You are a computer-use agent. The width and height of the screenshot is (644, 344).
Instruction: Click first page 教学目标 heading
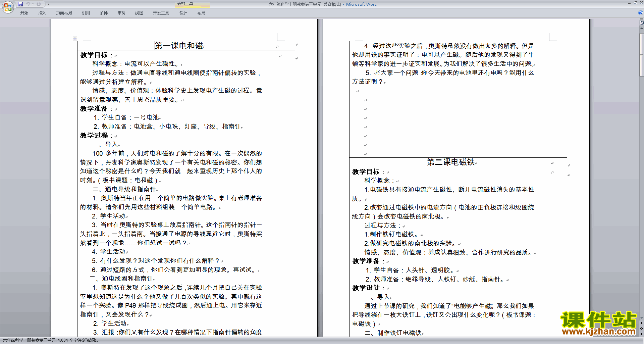click(96, 55)
